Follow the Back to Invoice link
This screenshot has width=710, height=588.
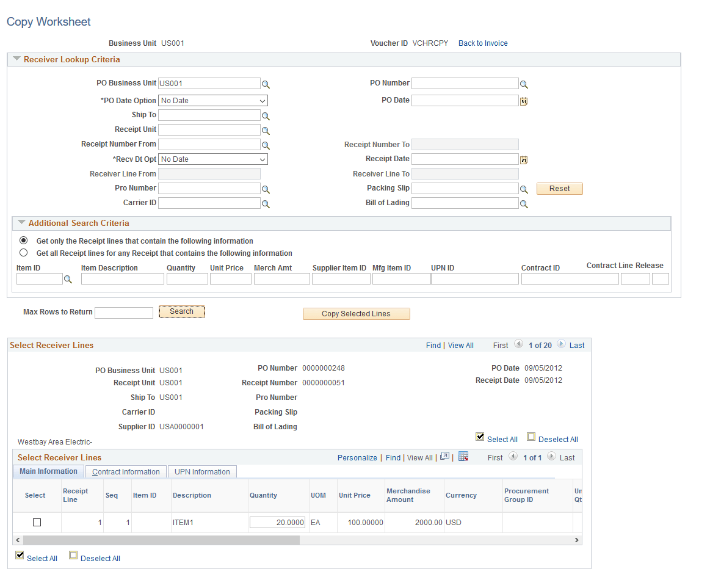tap(483, 43)
